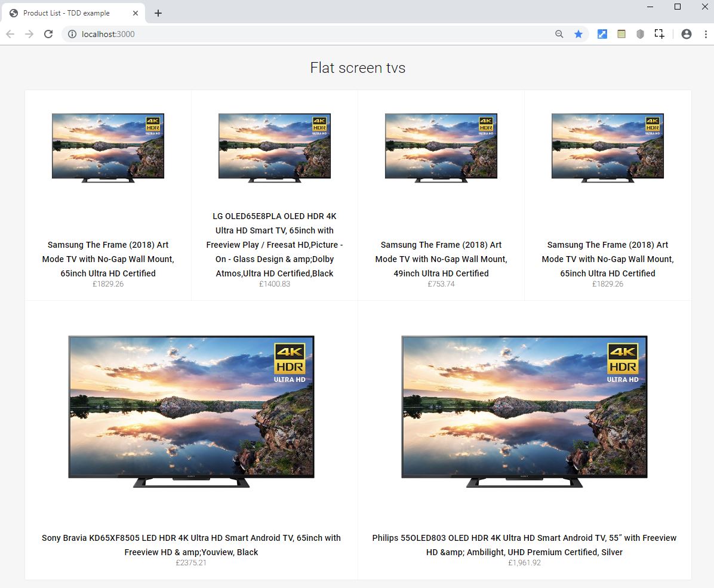This screenshot has height=588, width=714.
Task: Open the Samsung 49inch TV image
Action: [x=441, y=148]
